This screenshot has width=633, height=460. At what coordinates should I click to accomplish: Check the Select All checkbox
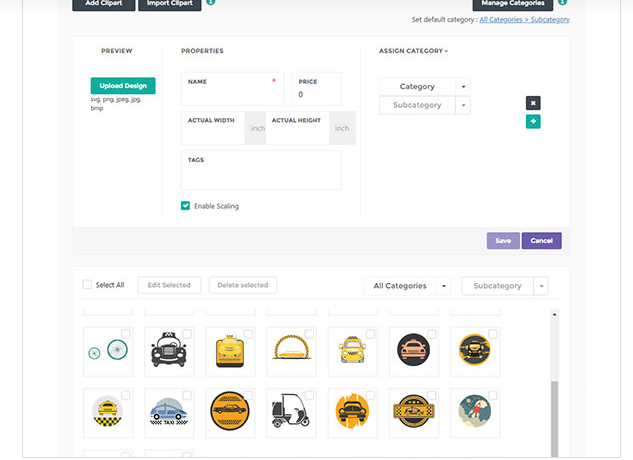point(87,285)
